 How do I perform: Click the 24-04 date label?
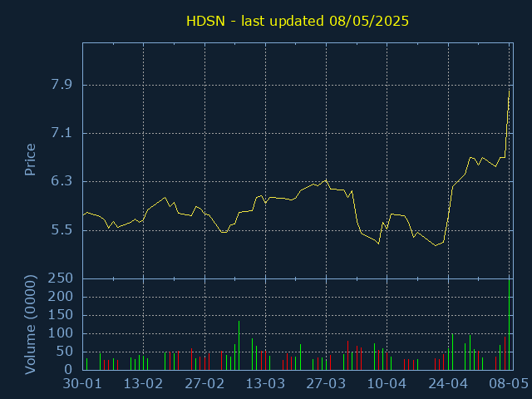tap(448, 384)
